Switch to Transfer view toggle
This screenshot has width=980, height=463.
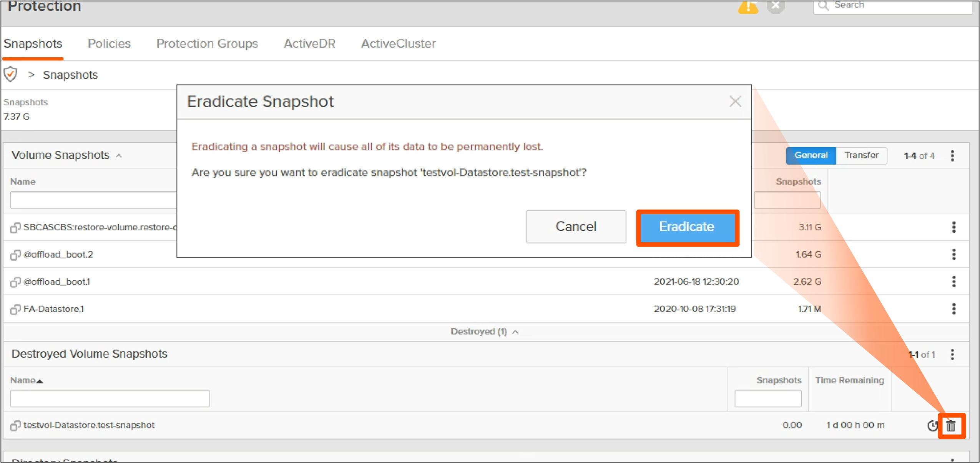click(x=861, y=155)
